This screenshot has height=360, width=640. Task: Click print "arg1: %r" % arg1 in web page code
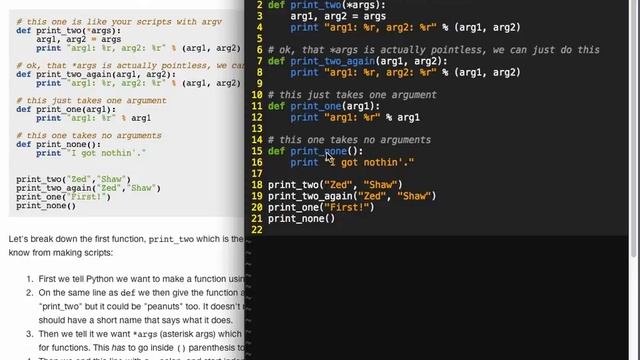93,118
